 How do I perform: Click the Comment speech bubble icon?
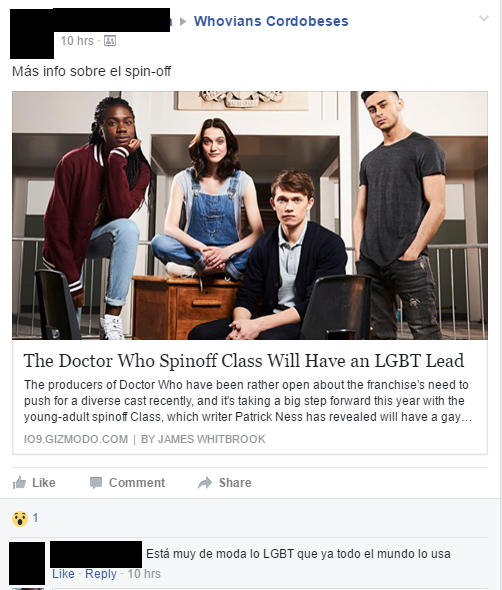click(x=96, y=483)
